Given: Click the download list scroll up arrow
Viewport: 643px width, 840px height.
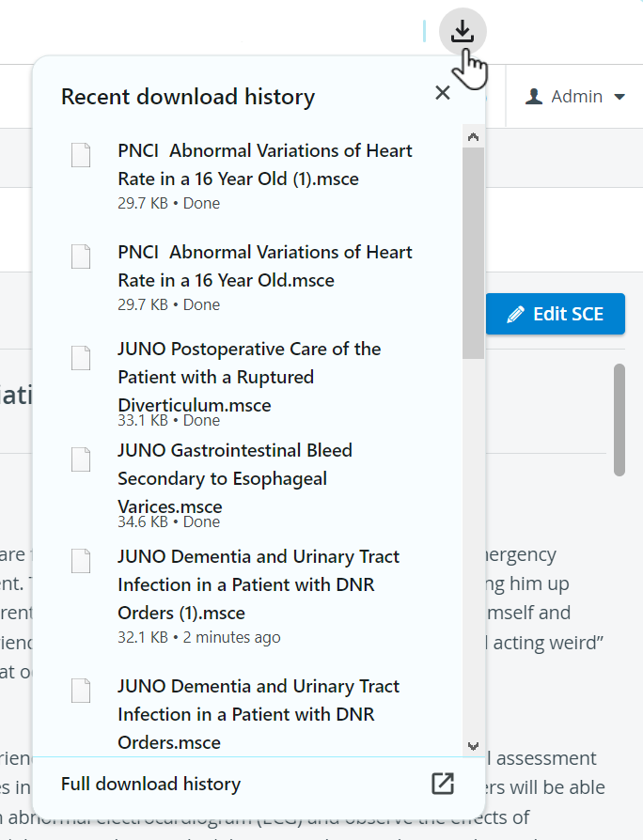Looking at the screenshot, I should [x=473, y=136].
